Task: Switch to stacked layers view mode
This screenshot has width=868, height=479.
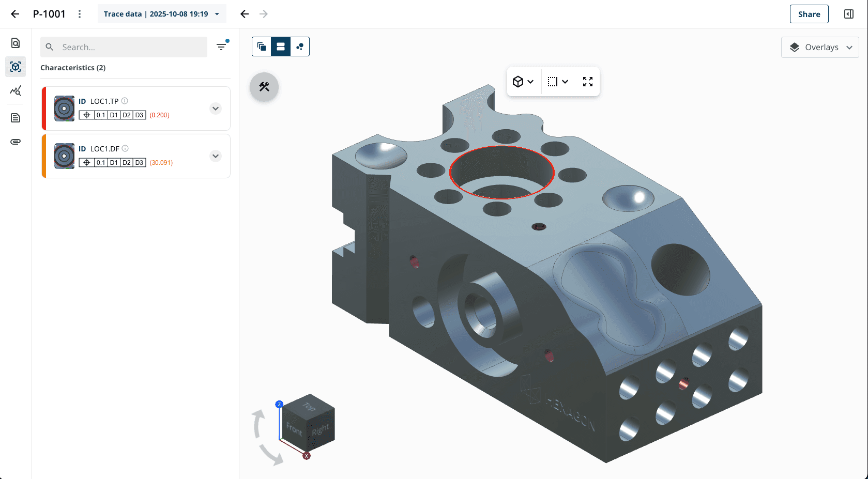Action: click(262, 47)
